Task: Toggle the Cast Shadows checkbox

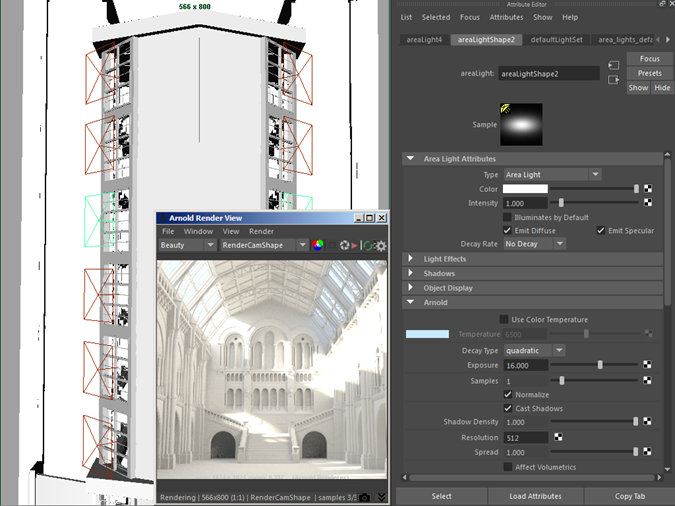Action: (508, 408)
